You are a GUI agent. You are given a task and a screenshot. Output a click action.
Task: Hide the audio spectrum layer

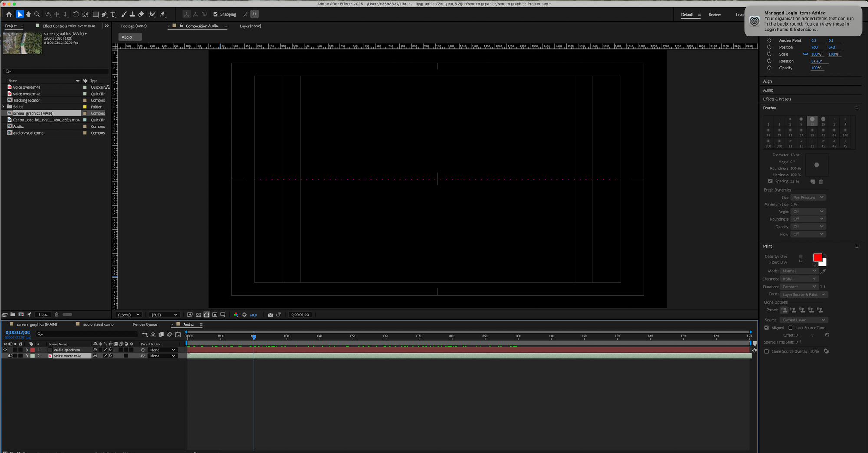5,350
